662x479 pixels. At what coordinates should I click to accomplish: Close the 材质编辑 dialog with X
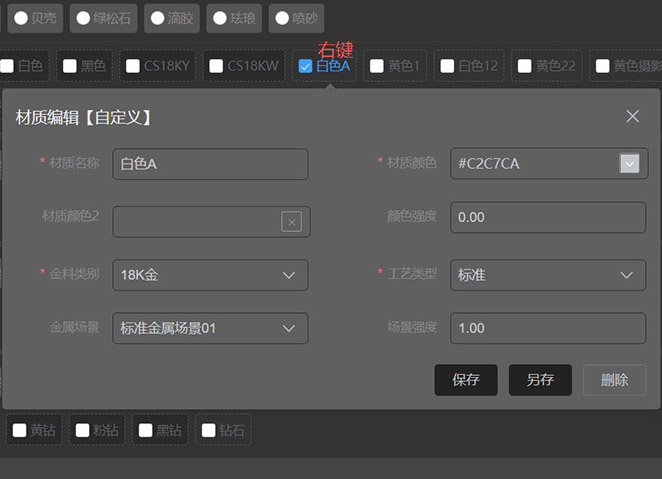point(632,116)
